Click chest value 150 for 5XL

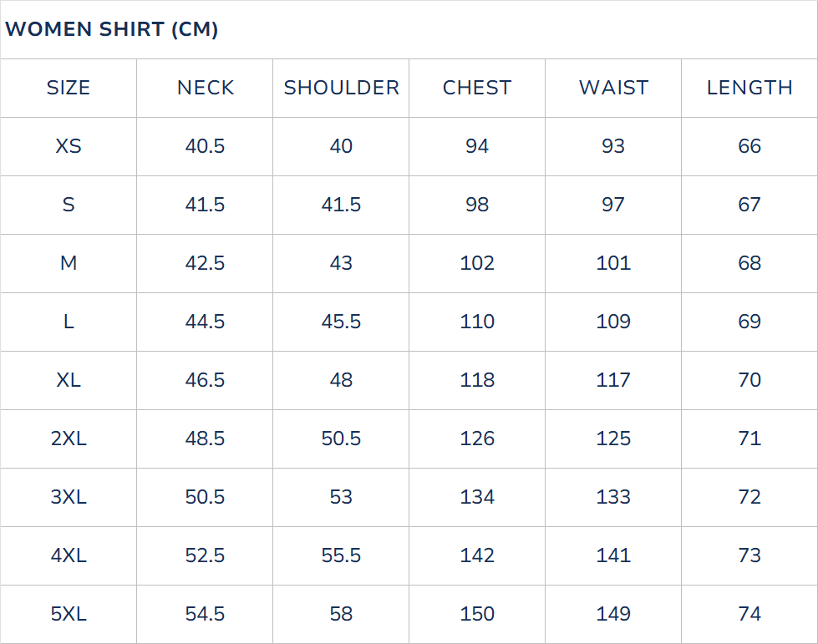[x=477, y=614]
